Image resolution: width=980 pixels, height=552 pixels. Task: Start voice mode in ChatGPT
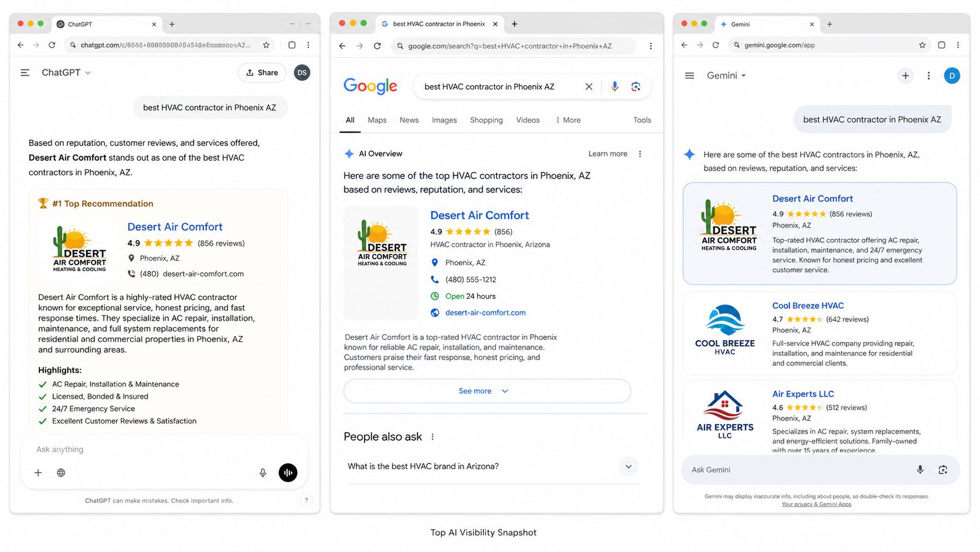tap(288, 472)
